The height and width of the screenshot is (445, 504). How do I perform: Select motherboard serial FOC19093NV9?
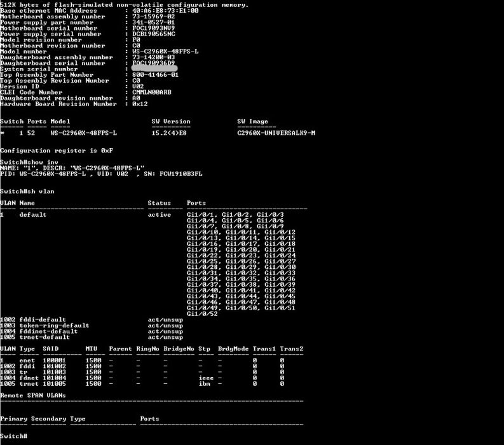click(x=153, y=28)
